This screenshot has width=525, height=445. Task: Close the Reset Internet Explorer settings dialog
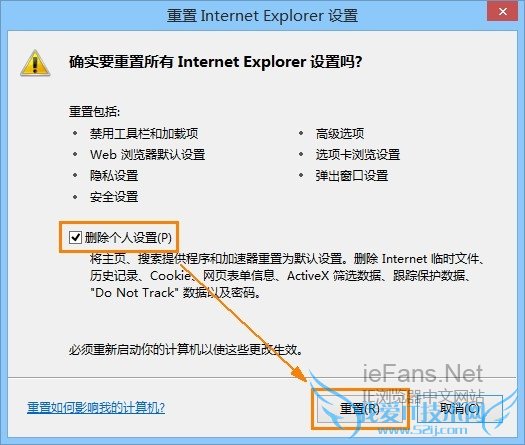(503, 11)
